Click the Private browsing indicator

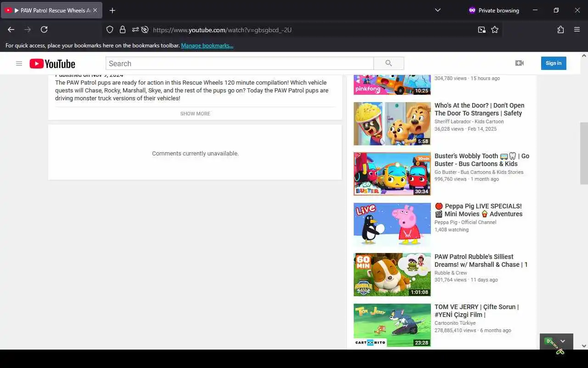pos(494,10)
